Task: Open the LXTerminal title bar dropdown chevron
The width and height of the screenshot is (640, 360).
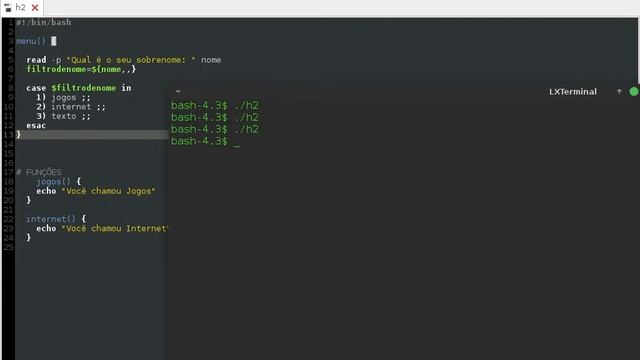Action: (x=178, y=91)
